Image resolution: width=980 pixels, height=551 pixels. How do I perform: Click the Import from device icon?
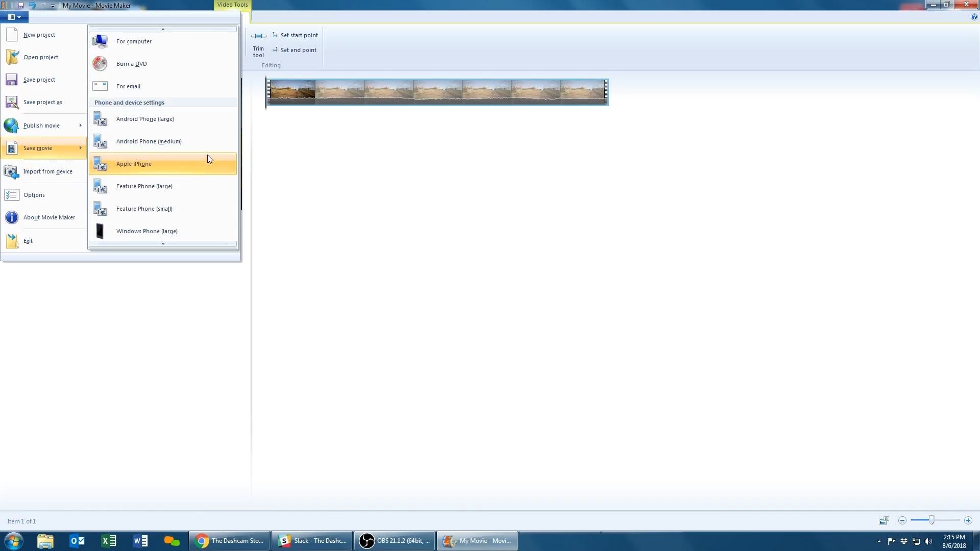coord(11,171)
